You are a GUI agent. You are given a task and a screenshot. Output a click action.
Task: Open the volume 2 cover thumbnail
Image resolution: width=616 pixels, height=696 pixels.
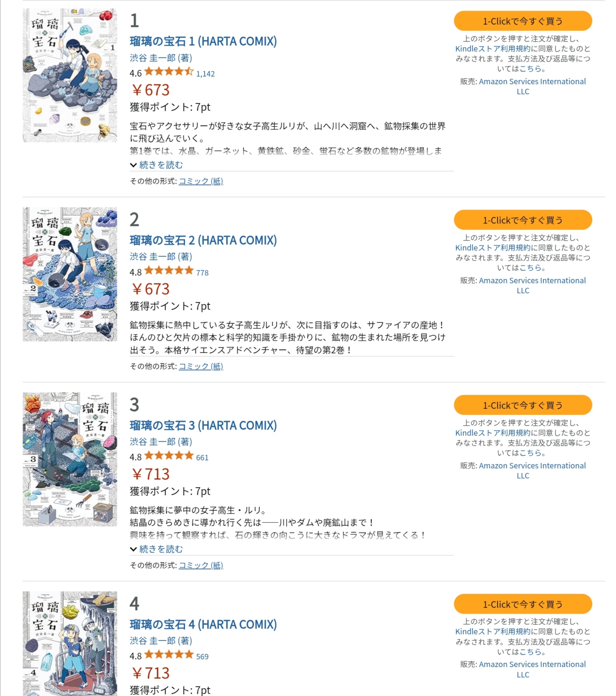[x=70, y=274]
